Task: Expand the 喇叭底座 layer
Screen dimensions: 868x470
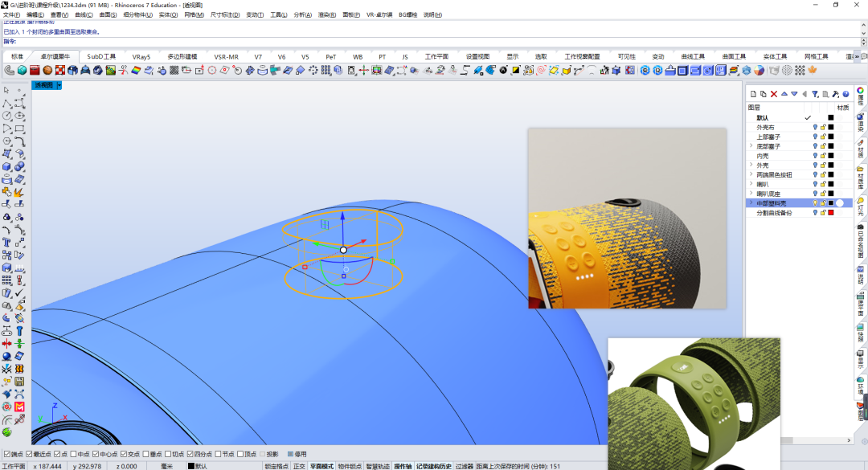Action: point(751,194)
